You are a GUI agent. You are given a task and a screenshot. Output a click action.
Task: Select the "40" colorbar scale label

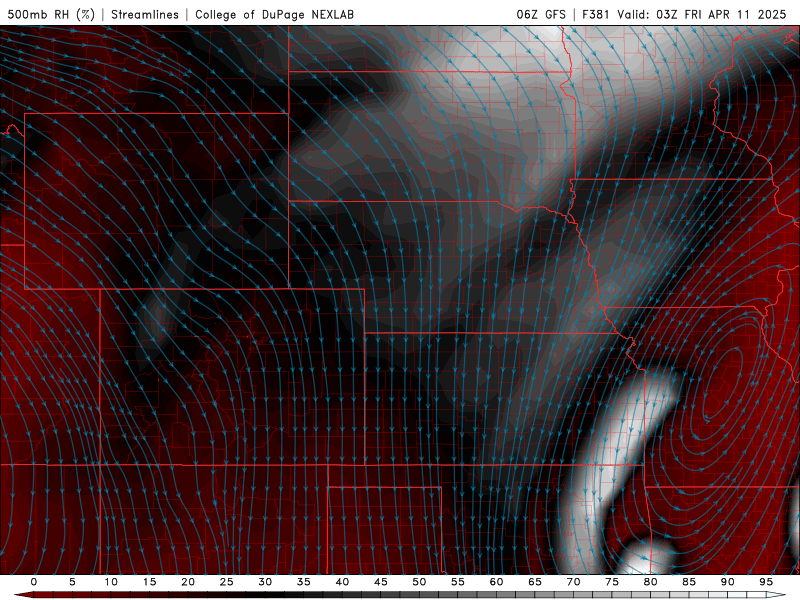pyautogui.click(x=342, y=582)
